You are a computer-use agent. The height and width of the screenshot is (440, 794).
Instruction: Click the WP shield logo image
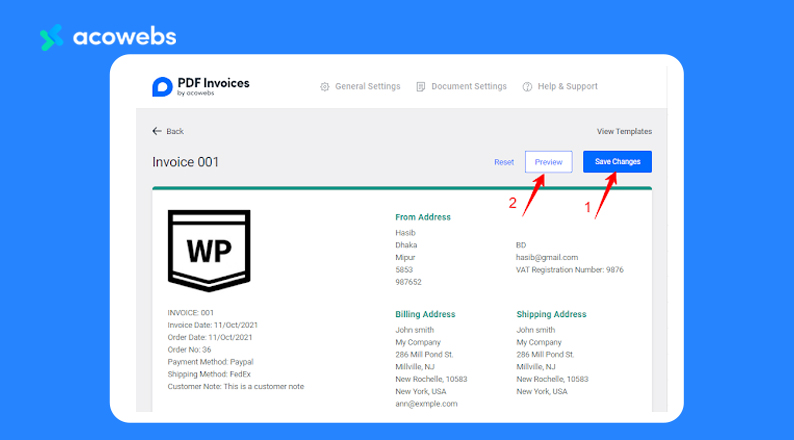pos(209,251)
